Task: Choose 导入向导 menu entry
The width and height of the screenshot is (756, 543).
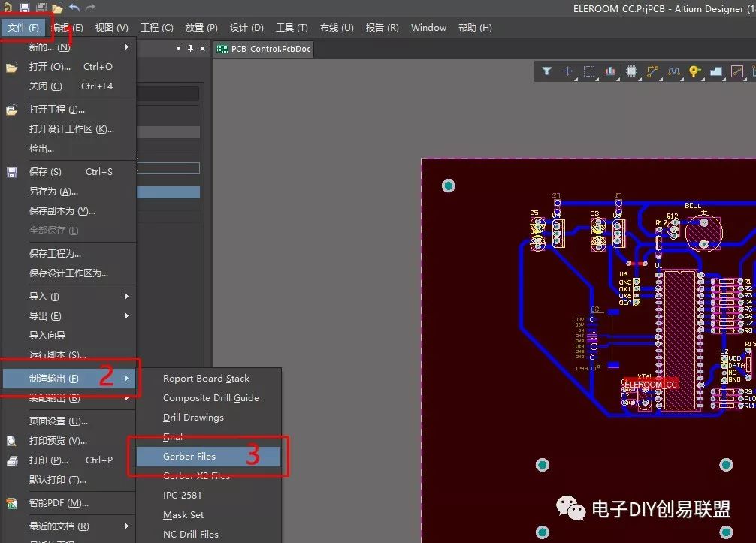Action: click(69, 336)
